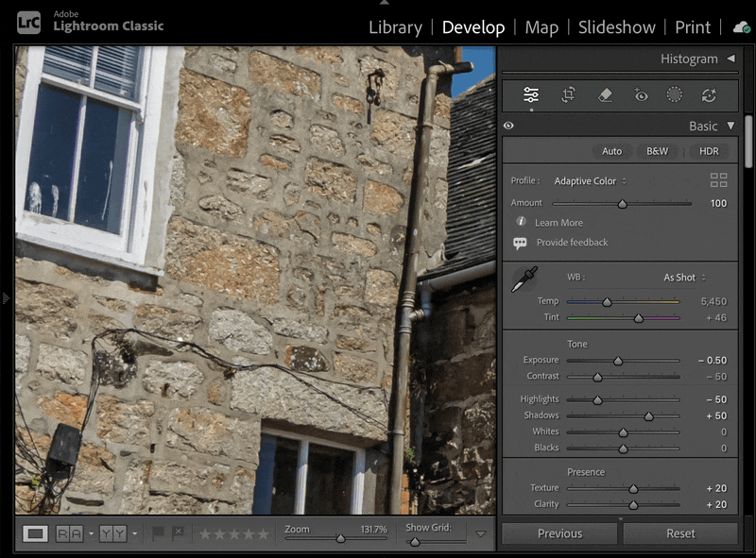Expand the hidden left panel handle
Viewport: 756px width, 558px height.
6,298
